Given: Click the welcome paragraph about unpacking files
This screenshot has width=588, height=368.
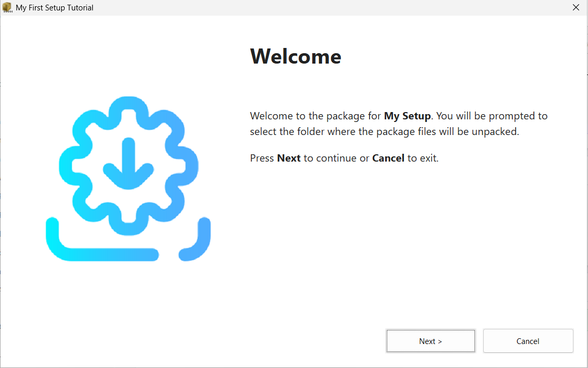Looking at the screenshot, I should [x=398, y=124].
